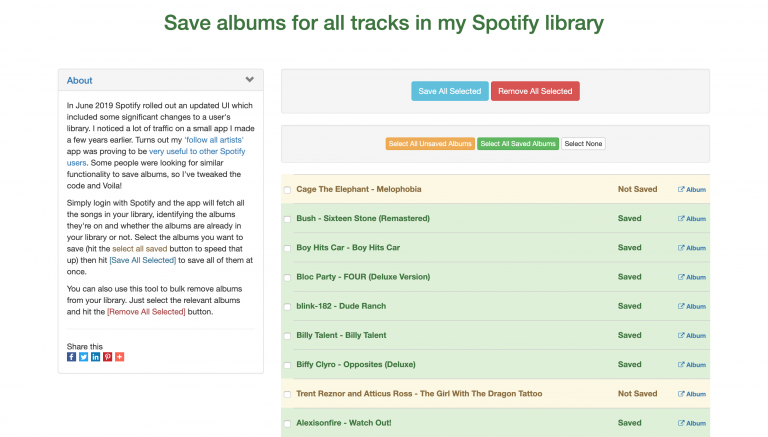
Task: Click the Remove All Selected button
Action: pyautogui.click(x=535, y=91)
